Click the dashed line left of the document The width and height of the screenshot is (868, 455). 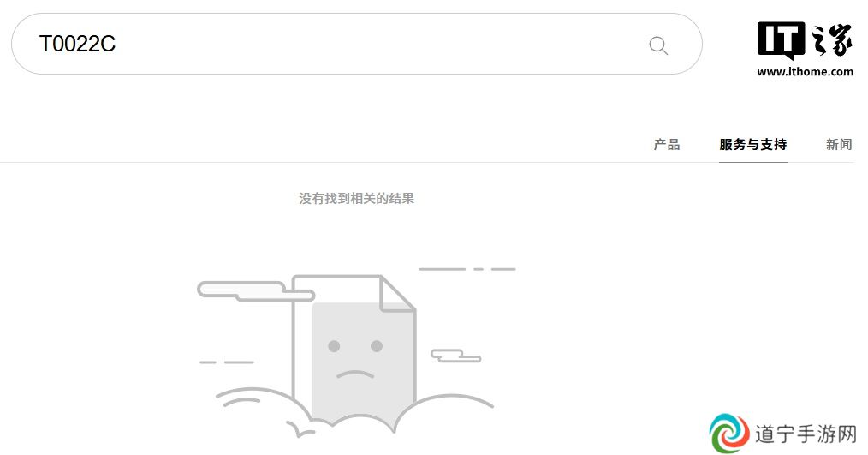[226, 362]
